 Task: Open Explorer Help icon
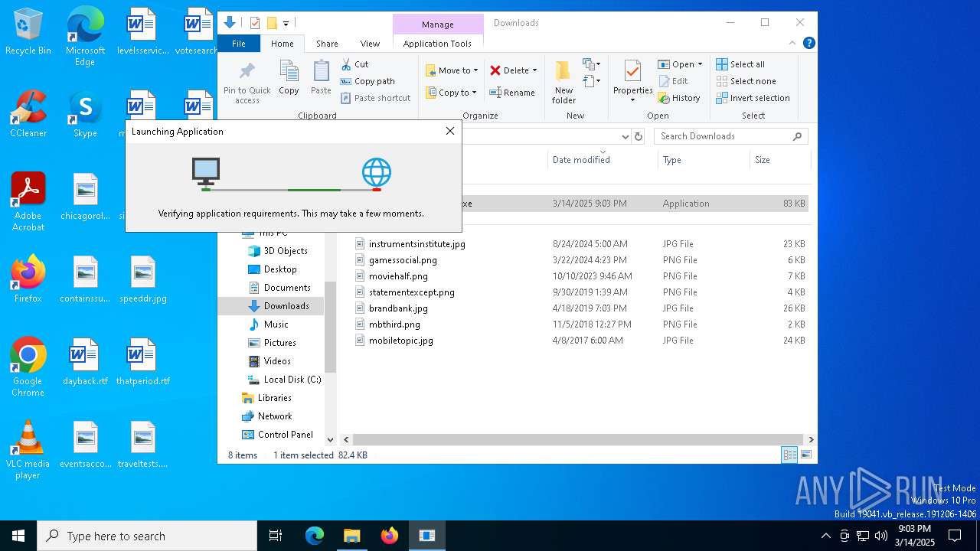(808, 44)
